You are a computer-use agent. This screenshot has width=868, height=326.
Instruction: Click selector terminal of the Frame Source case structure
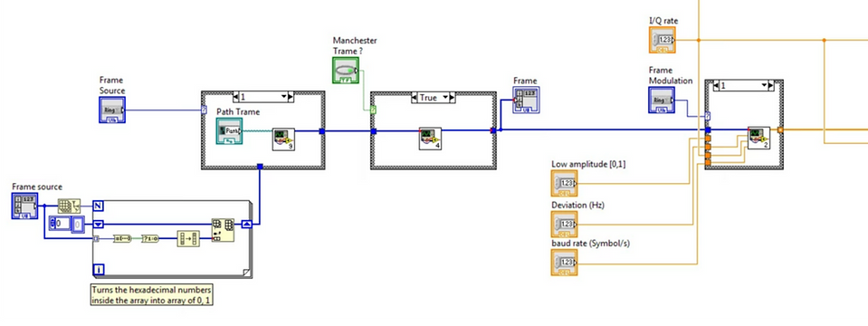205,110
